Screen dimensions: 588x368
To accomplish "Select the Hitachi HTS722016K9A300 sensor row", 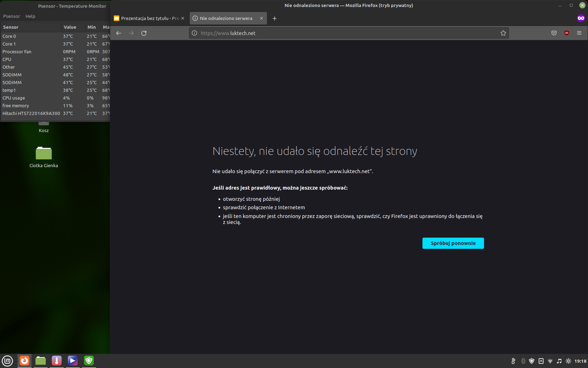I will pyautogui.click(x=31, y=114).
